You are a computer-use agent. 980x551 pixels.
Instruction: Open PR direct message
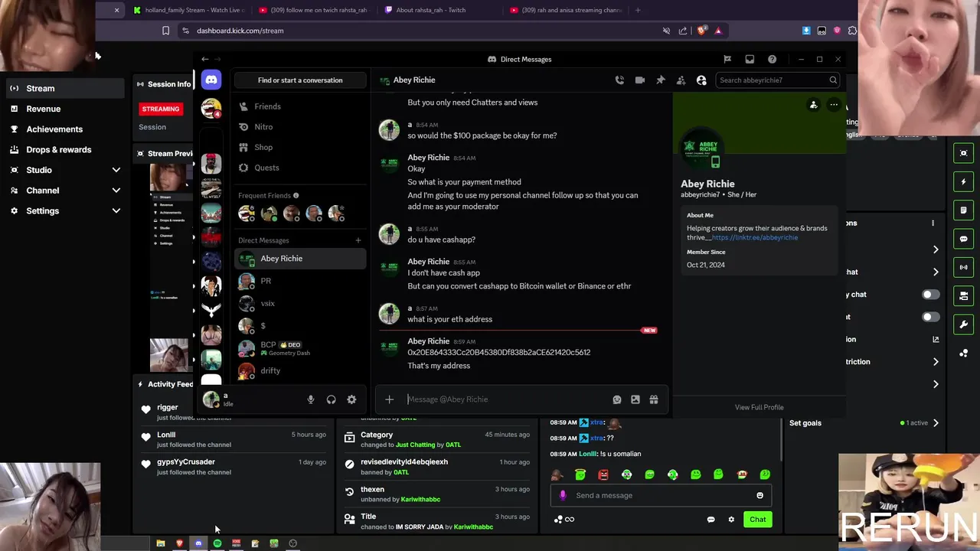pos(300,281)
